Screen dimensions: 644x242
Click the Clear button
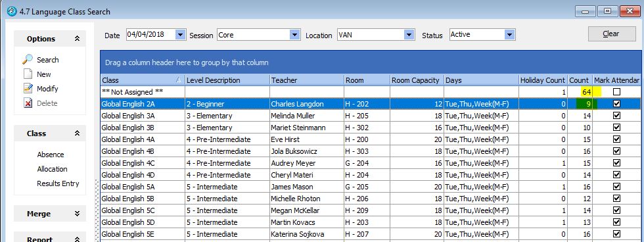pyautogui.click(x=612, y=34)
